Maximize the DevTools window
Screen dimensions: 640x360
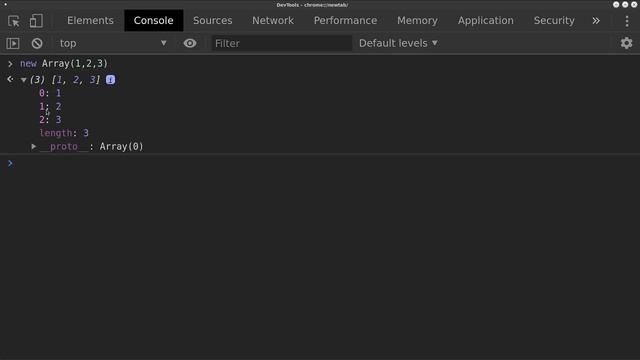[x=625, y=4]
